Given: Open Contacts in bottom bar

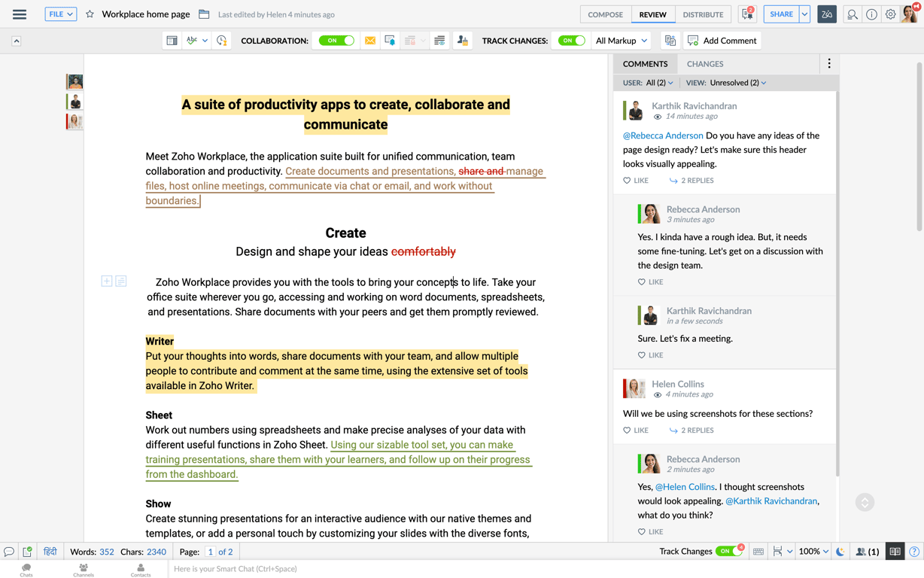Looking at the screenshot, I should 141,570.
